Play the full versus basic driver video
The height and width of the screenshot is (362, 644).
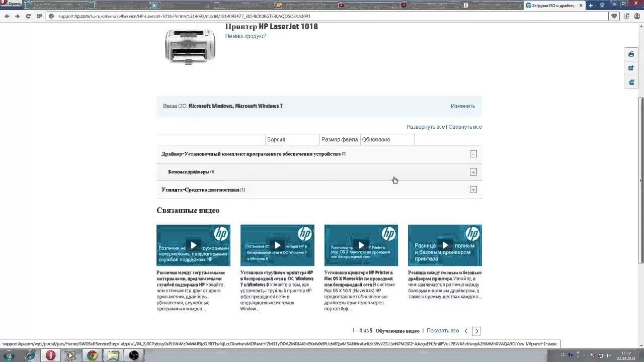(445, 245)
